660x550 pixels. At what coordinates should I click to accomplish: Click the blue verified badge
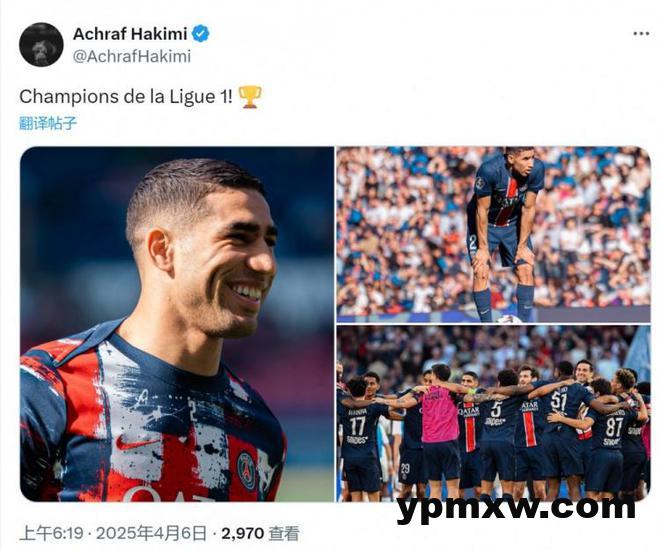point(201,34)
